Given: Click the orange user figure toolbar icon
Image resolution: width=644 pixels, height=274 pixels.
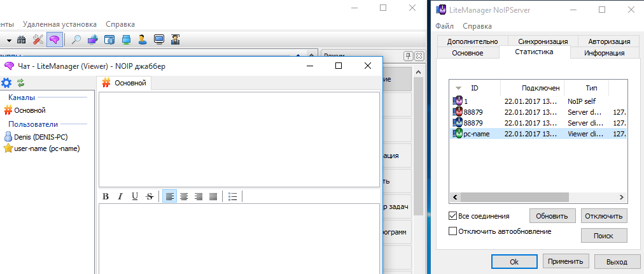Looking at the screenshot, I should point(143,40).
